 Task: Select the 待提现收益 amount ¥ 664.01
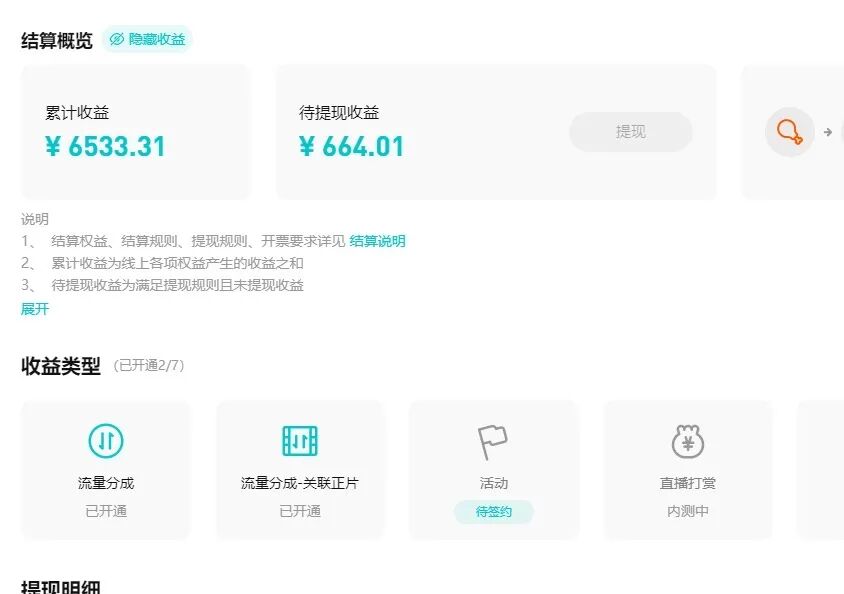pos(351,146)
